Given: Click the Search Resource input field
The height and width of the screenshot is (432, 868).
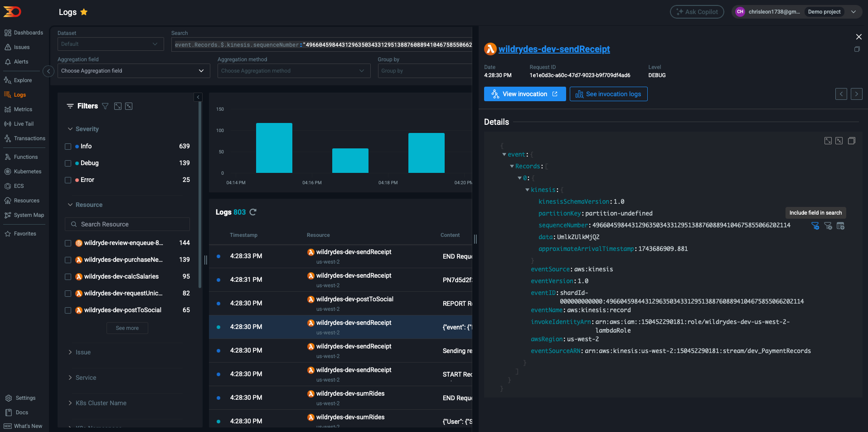Looking at the screenshot, I should click(x=127, y=224).
